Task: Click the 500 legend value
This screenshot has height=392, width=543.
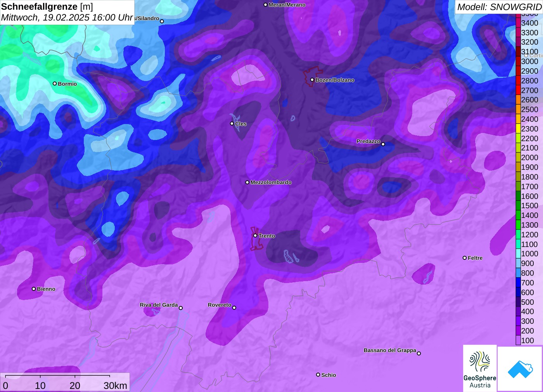Action: (x=527, y=302)
